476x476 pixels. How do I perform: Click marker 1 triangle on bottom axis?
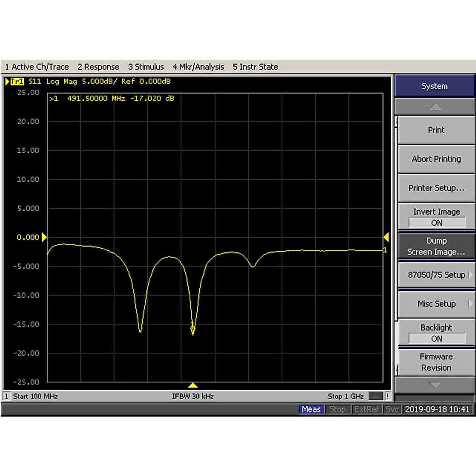tap(193, 385)
